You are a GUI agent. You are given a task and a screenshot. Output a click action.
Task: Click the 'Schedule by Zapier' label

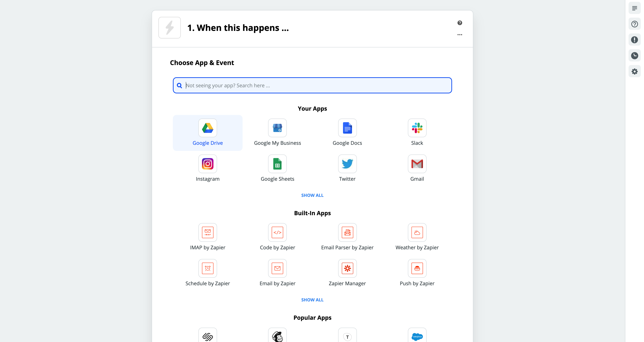click(208, 283)
